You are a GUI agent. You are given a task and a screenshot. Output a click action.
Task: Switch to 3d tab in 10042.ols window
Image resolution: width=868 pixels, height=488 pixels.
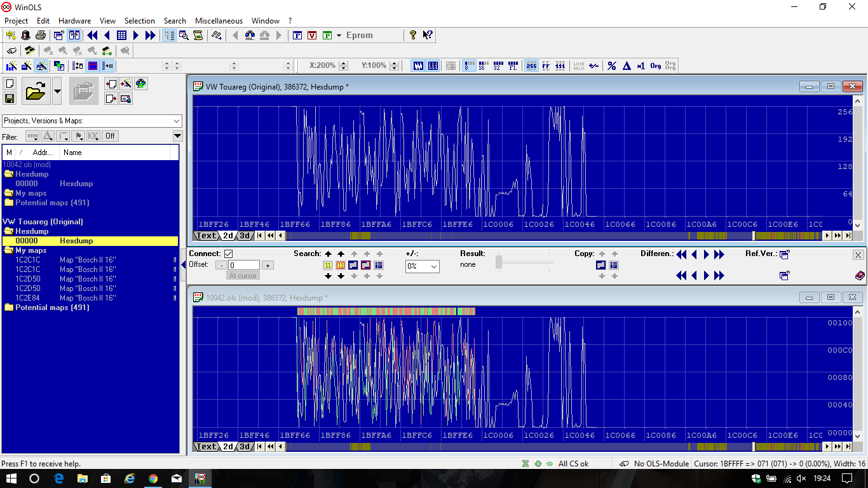pos(245,447)
